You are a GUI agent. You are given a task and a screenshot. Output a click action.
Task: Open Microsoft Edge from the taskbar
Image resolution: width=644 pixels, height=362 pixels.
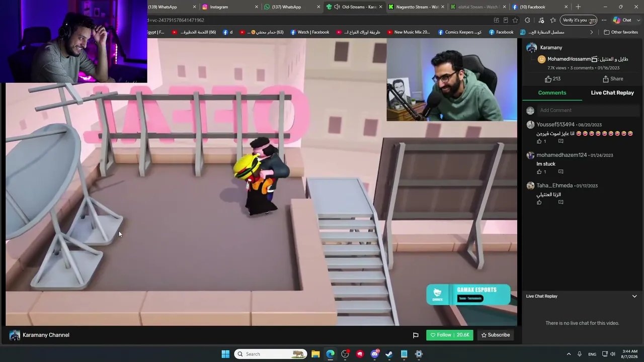pos(330,354)
